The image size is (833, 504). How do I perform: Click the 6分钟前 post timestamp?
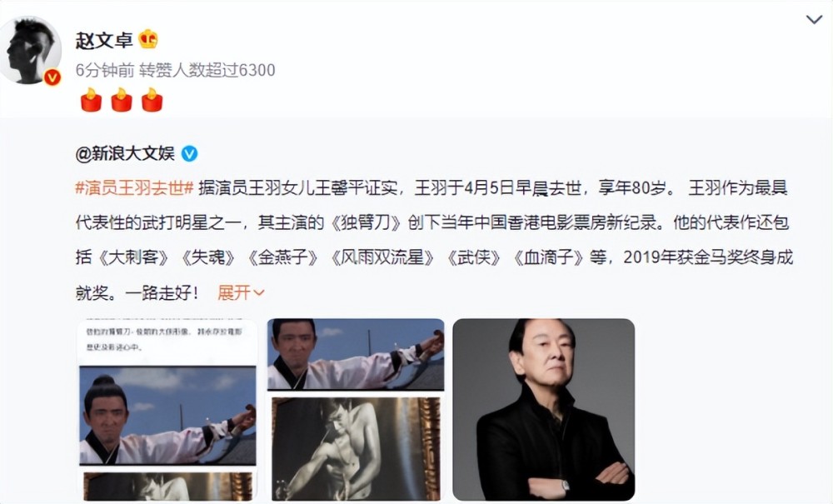pyautogui.click(x=104, y=70)
